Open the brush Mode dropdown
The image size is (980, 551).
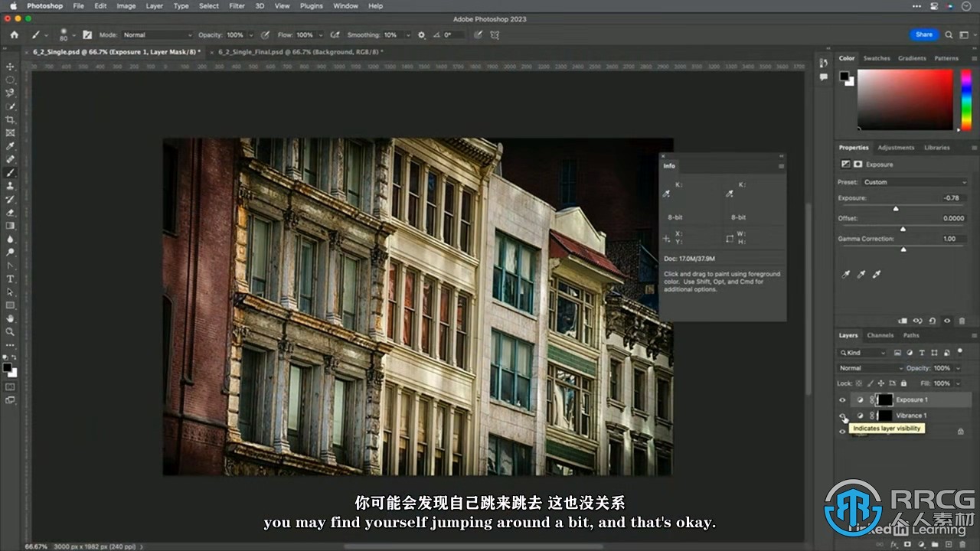(158, 34)
